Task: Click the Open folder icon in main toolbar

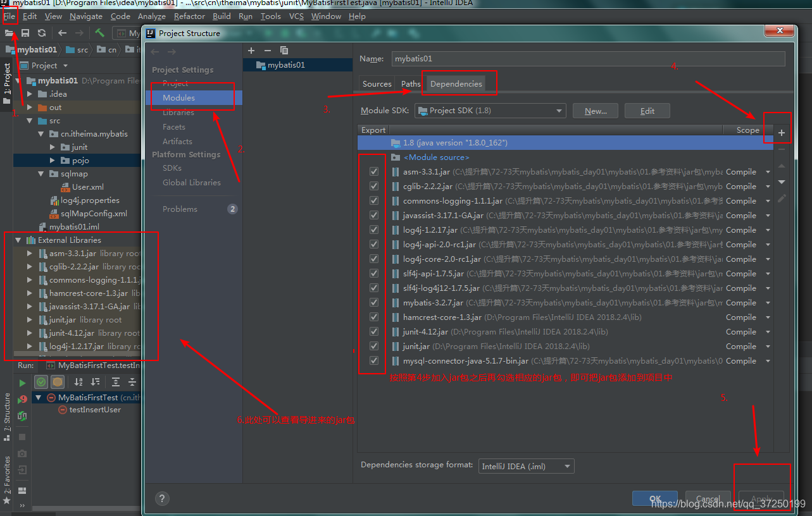Action: 9,33
